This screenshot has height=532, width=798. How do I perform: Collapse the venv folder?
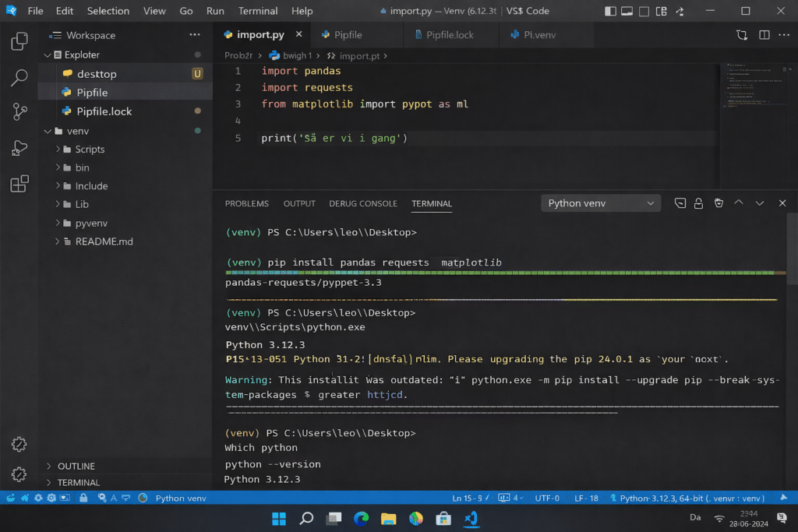(48, 130)
